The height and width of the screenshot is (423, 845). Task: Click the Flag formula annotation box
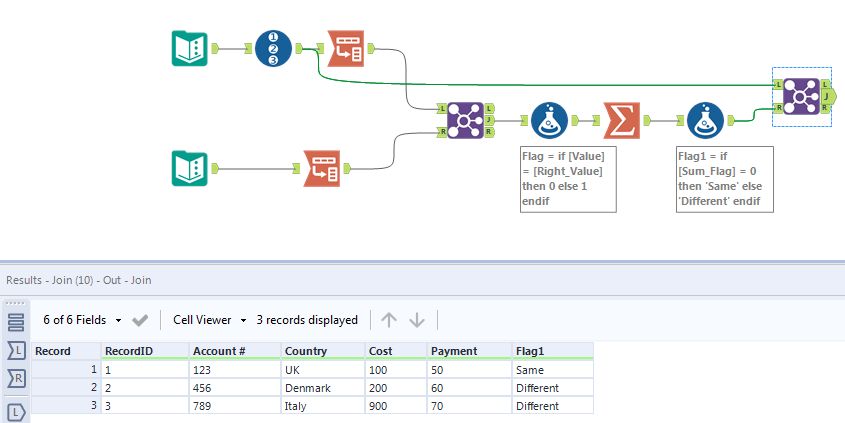pos(568,179)
